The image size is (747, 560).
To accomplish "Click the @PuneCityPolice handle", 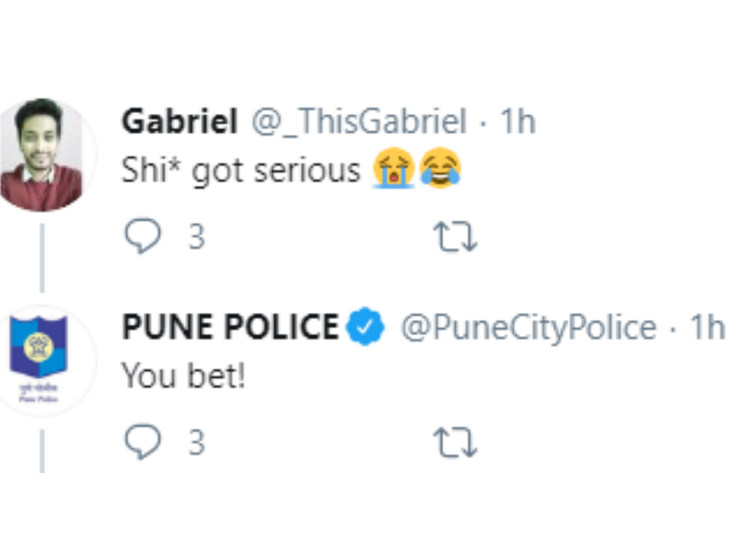I will tap(528, 328).
